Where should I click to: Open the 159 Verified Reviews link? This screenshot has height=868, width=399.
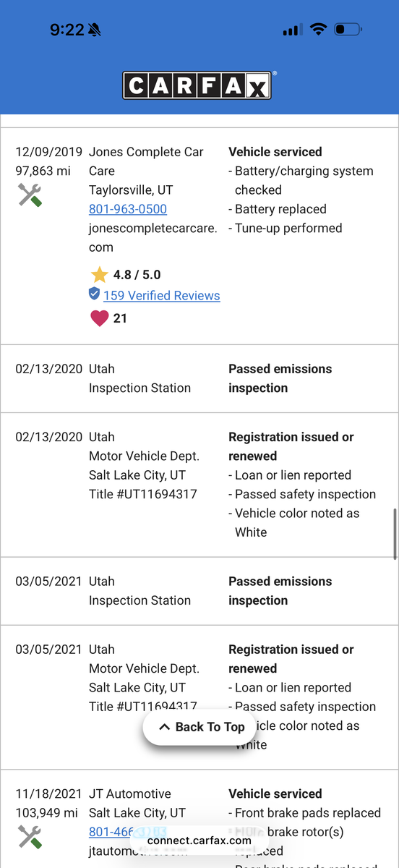coord(162,295)
